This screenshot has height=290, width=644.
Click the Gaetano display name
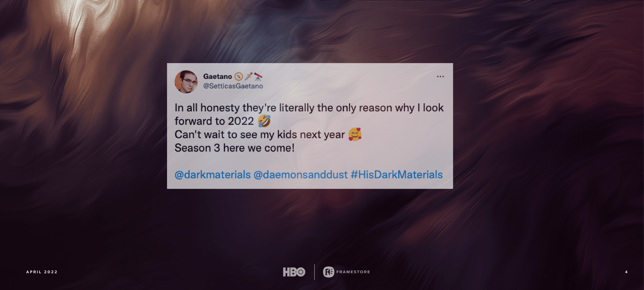click(217, 77)
